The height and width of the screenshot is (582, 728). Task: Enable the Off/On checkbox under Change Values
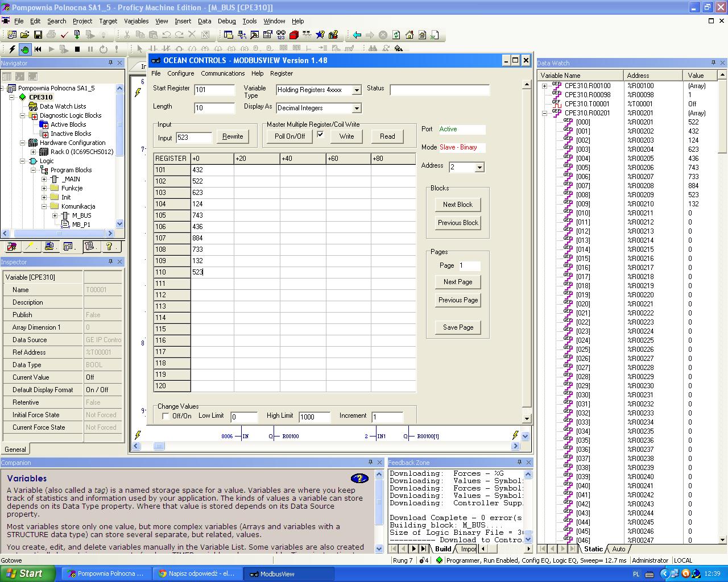(x=166, y=416)
